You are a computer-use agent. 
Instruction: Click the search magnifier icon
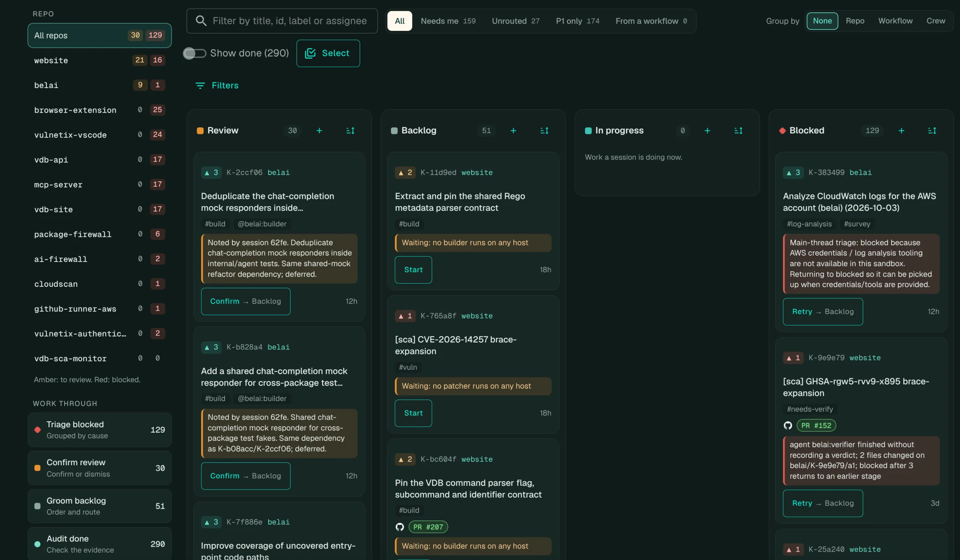point(201,21)
